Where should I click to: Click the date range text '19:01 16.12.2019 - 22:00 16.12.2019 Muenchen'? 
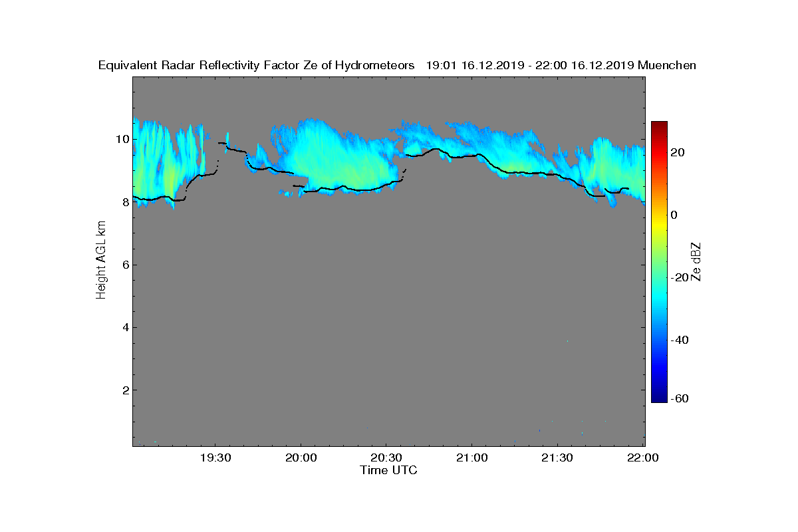[561, 65]
